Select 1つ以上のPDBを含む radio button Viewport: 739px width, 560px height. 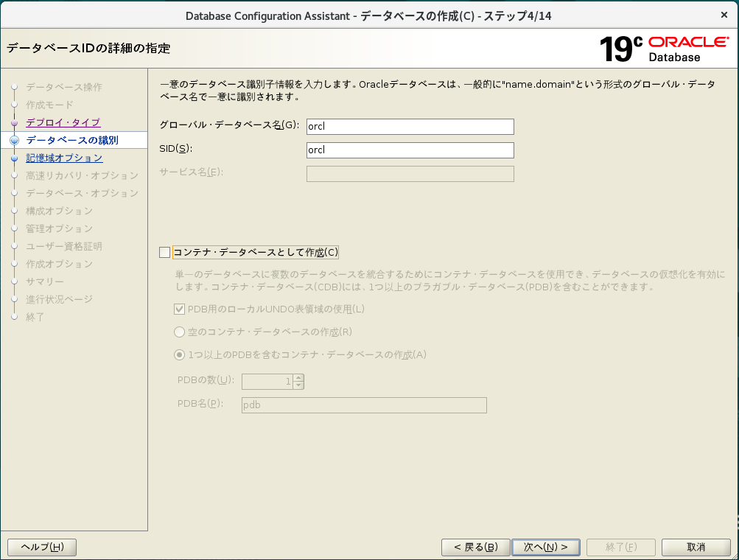(180, 354)
